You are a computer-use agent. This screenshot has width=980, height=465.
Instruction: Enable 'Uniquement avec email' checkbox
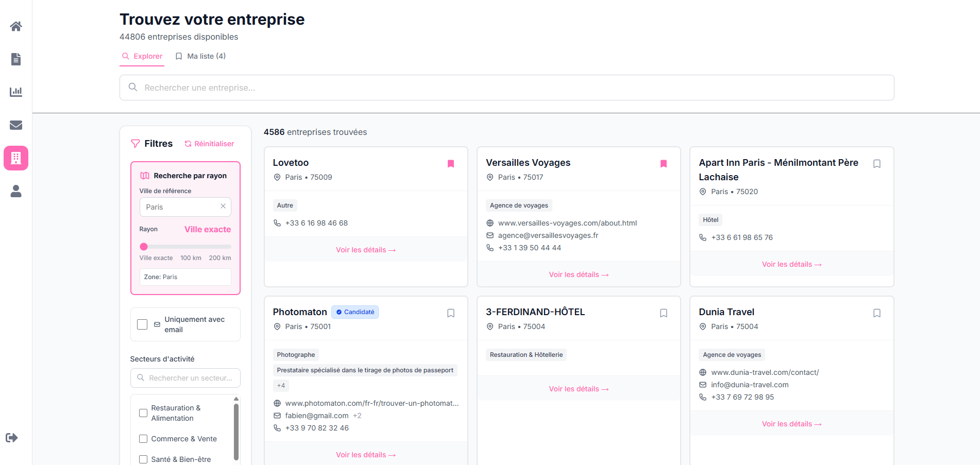(x=142, y=324)
